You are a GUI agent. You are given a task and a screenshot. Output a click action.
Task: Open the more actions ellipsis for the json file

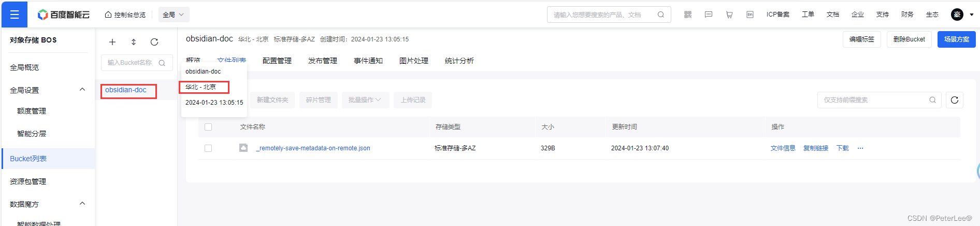[x=860, y=148]
